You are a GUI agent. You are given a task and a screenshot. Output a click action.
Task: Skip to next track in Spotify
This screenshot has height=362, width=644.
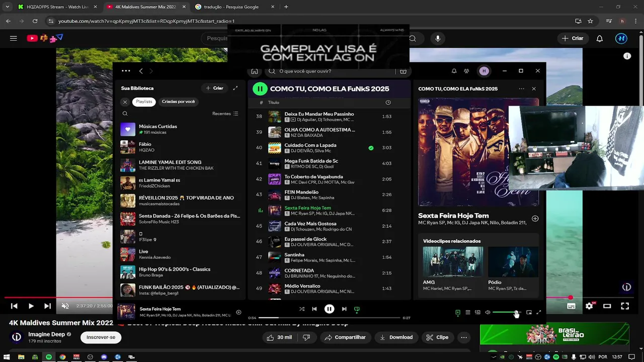(x=344, y=309)
